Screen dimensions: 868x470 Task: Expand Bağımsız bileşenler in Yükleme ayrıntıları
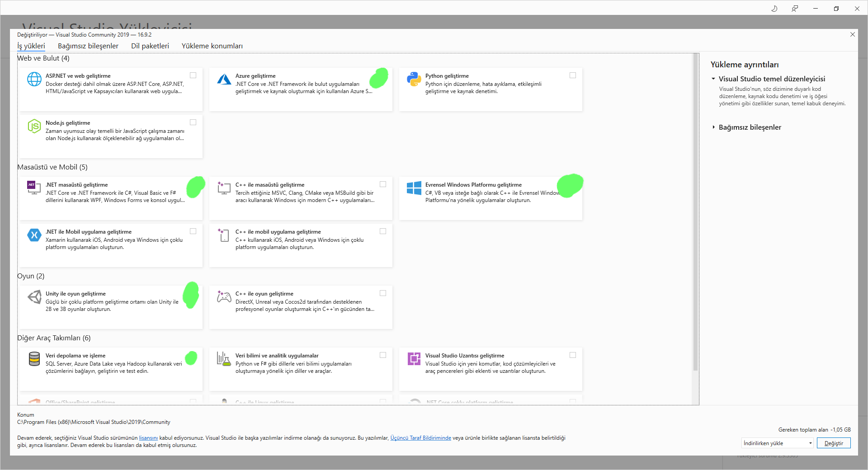tap(713, 127)
